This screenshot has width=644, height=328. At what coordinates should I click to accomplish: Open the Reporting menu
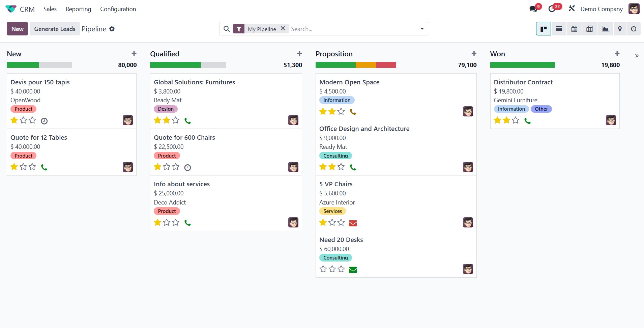click(x=78, y=9)
